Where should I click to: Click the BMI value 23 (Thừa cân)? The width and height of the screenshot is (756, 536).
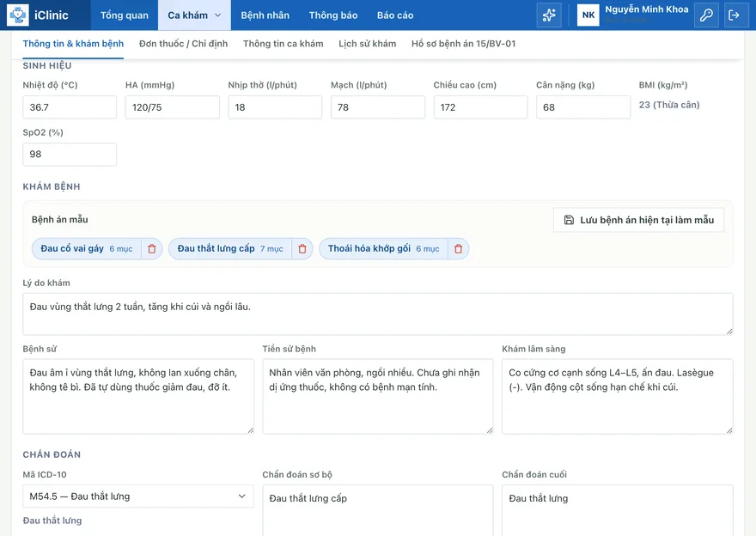pyautogui.click(x=669, y=105)
